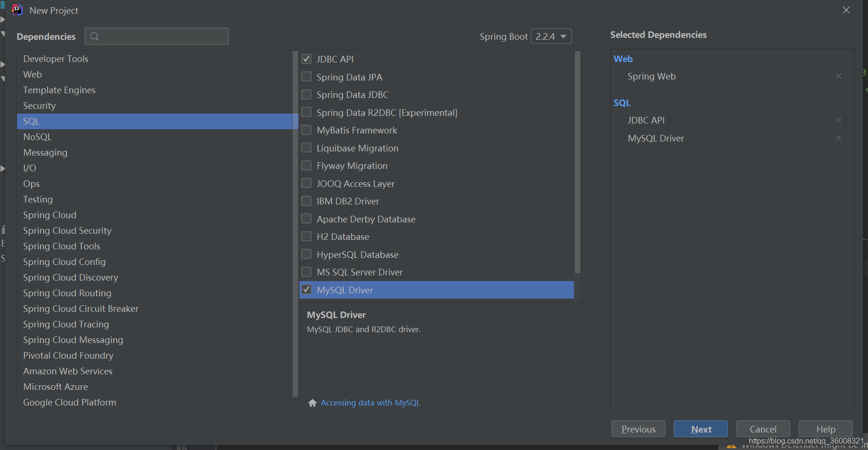Click the SQL group header in selected dependencies
The height and width of the screenshot is (450, 868).
622,103
